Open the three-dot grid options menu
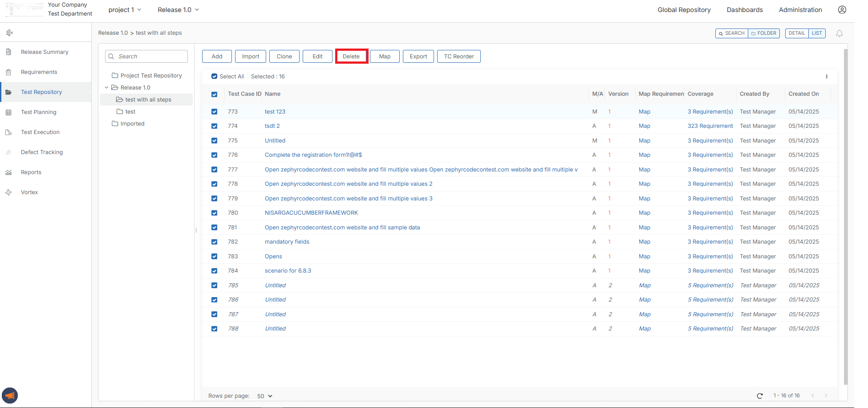 click(826, 77)
